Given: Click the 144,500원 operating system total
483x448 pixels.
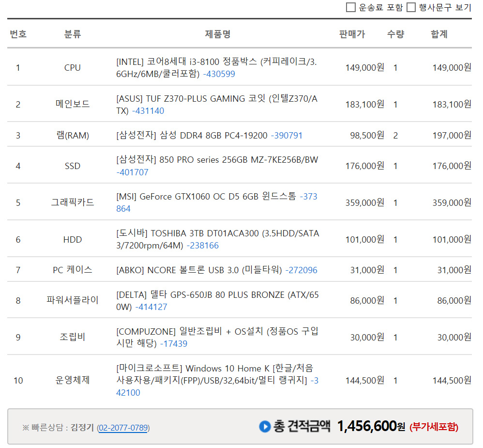Looking at the screenshot, I should point(452,381).
